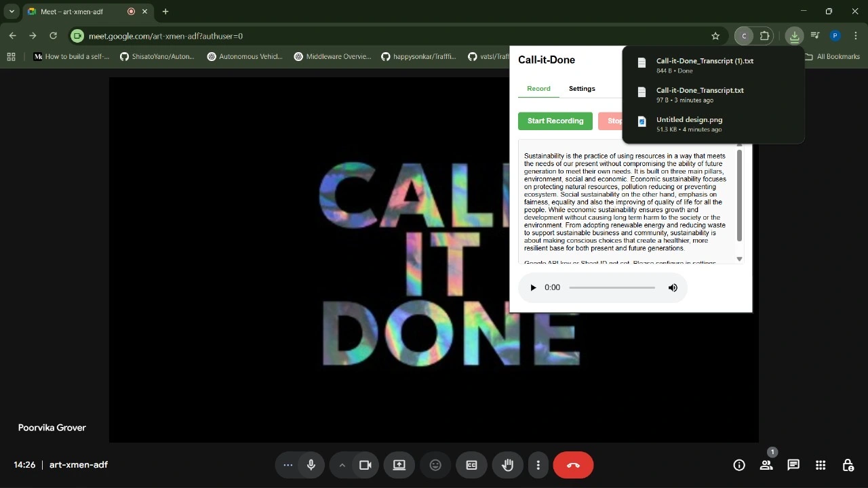
Task: Click the ellipsis pill left of microphone
Action: pos(288,465)
